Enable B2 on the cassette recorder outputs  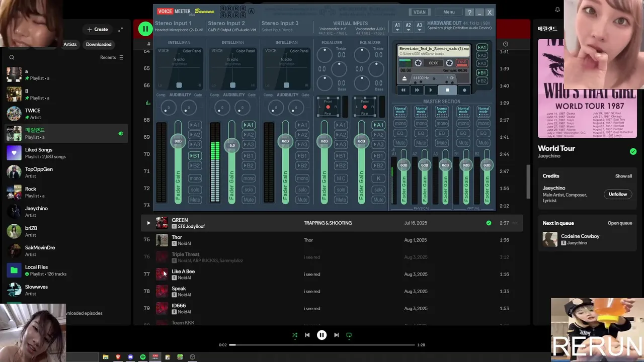coord(481,81)
